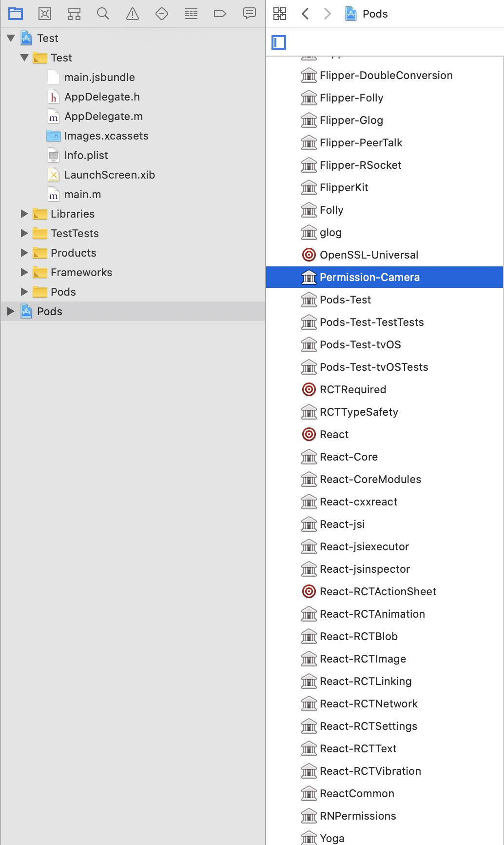Open the Find navigator magnifying glass
Screen dimensions: 504x845
click(x=103, y=14)
